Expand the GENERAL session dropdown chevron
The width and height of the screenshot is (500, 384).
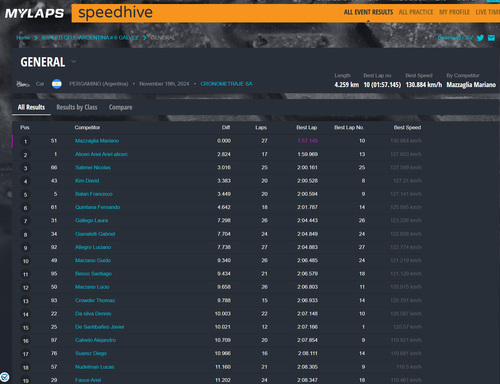coord(74,62)
